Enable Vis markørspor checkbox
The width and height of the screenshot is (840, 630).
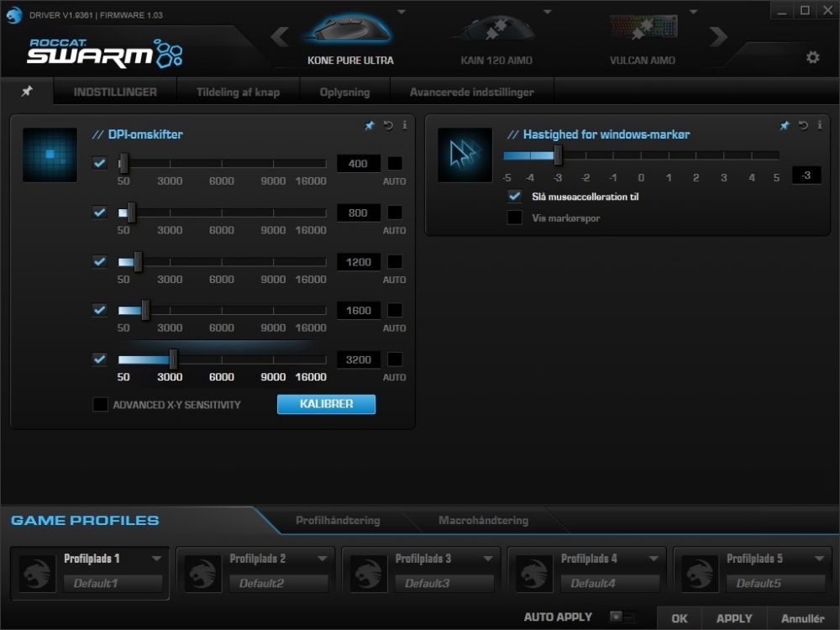point(514,218)
